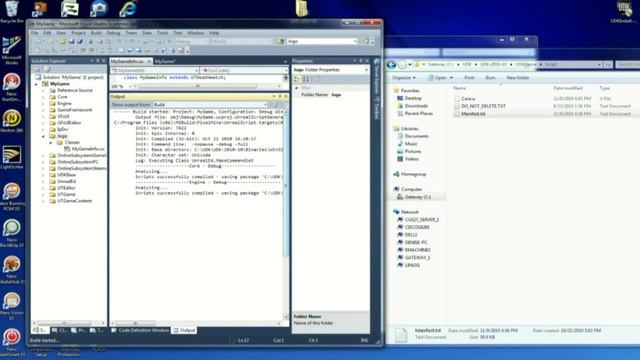Image resolution: width=640 pixels, height=360 pixels.
Task: Select the GameFramework folder in Solution Explorer
Action: 75,110
